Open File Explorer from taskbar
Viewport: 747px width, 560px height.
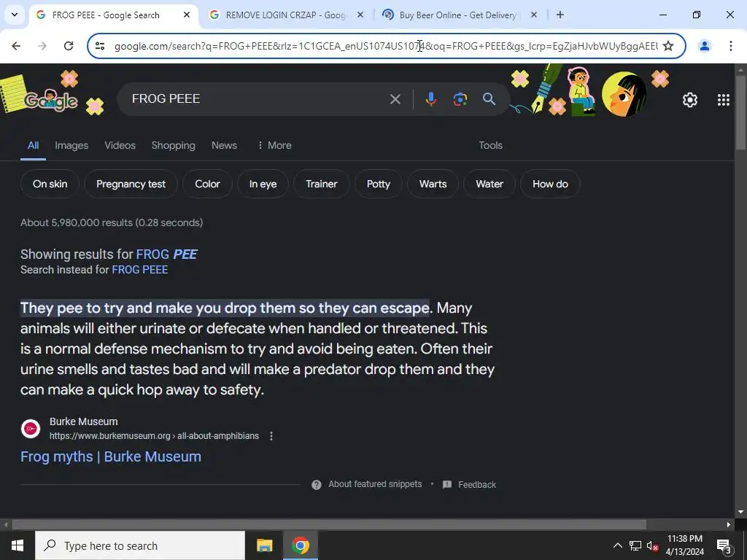[264, 545]
